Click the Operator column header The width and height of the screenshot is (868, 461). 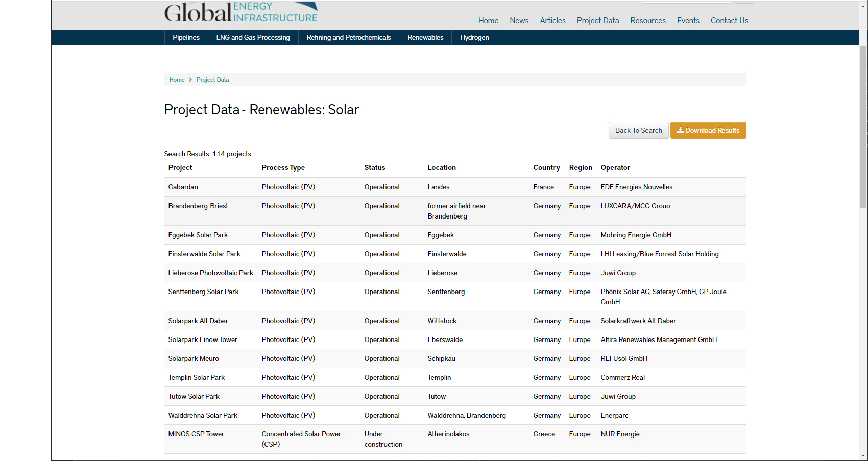[x=615, y=167]
